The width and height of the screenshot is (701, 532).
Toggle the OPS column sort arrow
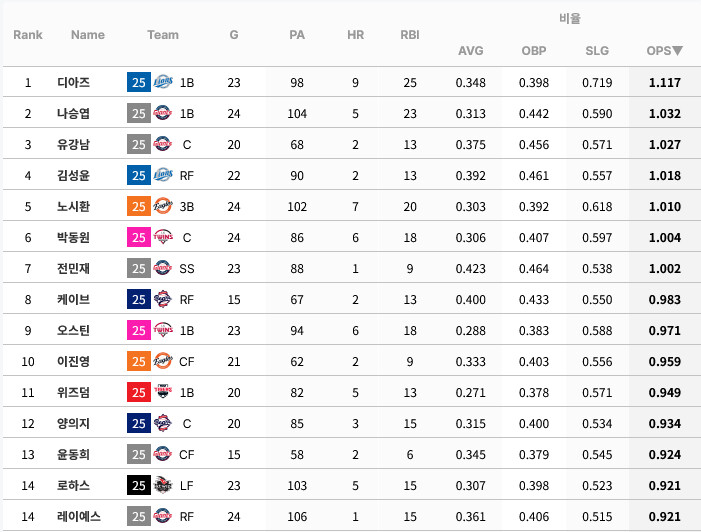(x=678, y=50)
